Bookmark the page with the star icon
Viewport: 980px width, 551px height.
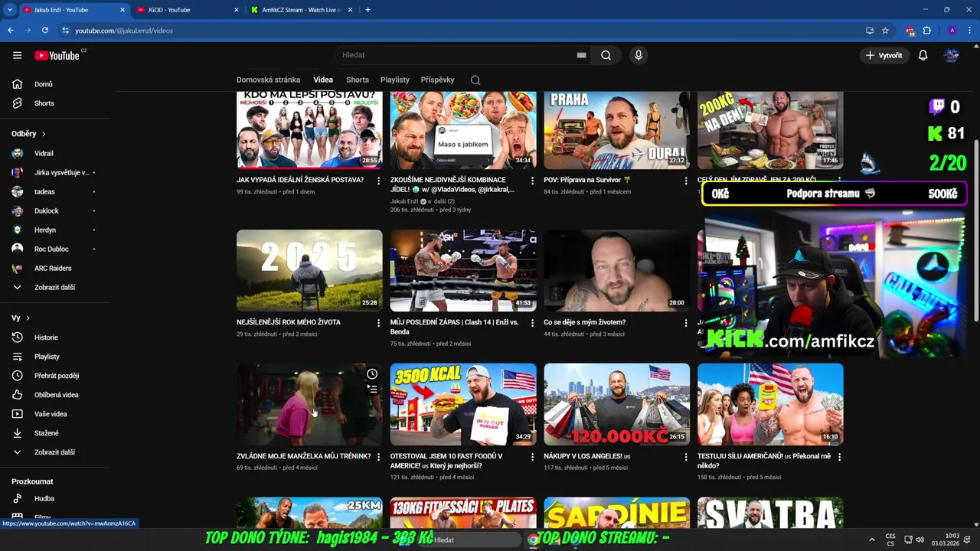pyautogui.click(x=885, y=31)
